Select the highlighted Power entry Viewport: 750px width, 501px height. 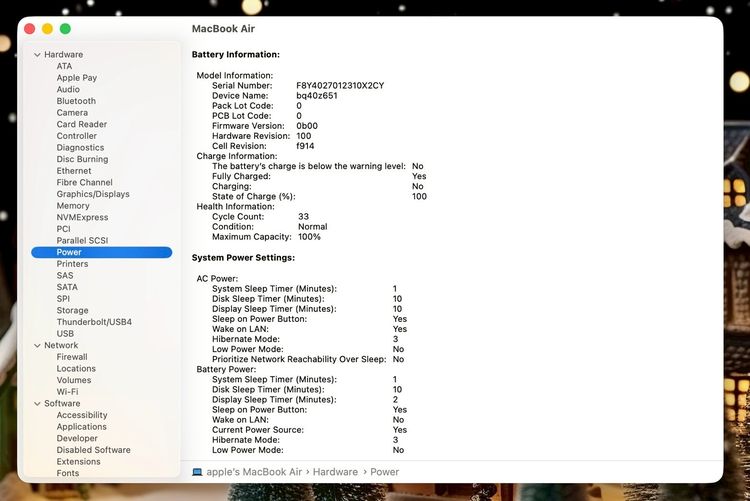point(101,252)
